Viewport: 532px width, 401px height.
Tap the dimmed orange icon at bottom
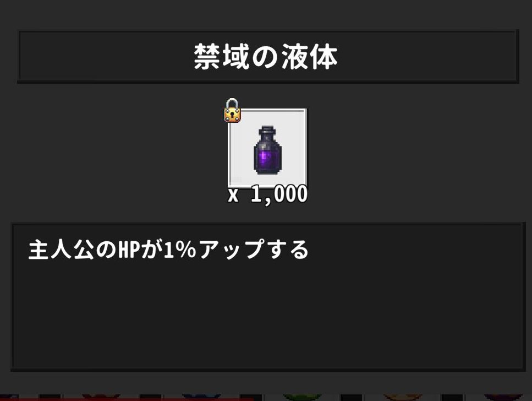pos(403,397)
